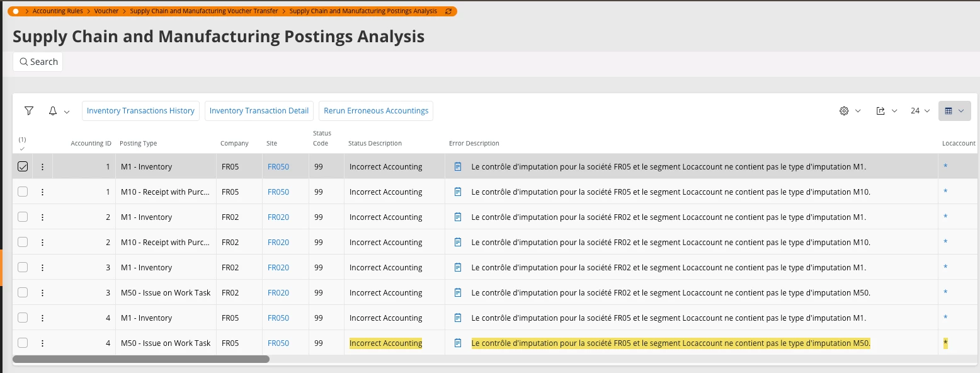Sort by Accounting ID column header
Image resolution: width=980 pixels, height=373 pixels.
pos(91,144)
